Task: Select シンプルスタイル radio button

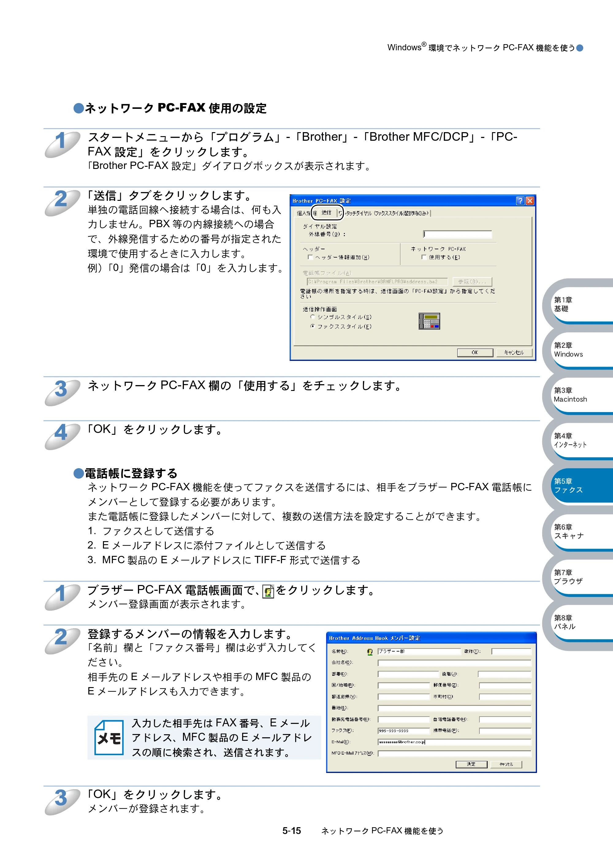Action: tap(313, 317)
